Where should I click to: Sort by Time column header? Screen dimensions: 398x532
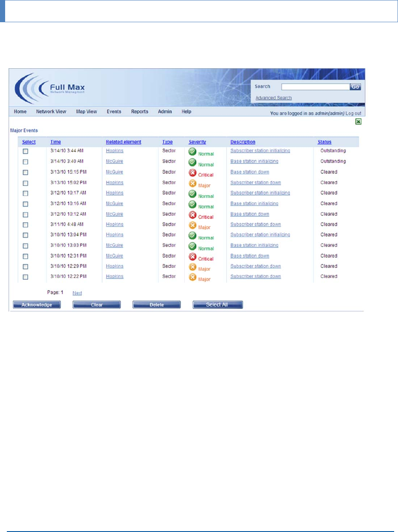[56, 142]
